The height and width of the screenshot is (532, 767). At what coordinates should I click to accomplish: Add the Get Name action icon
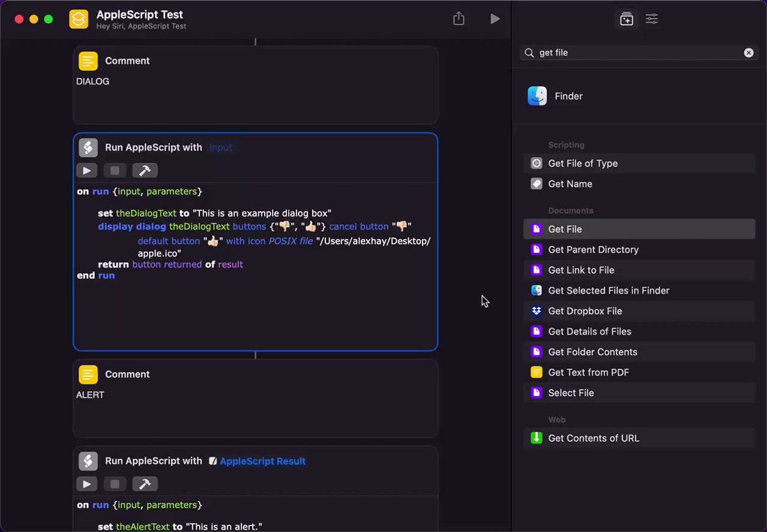coord(536,184)
